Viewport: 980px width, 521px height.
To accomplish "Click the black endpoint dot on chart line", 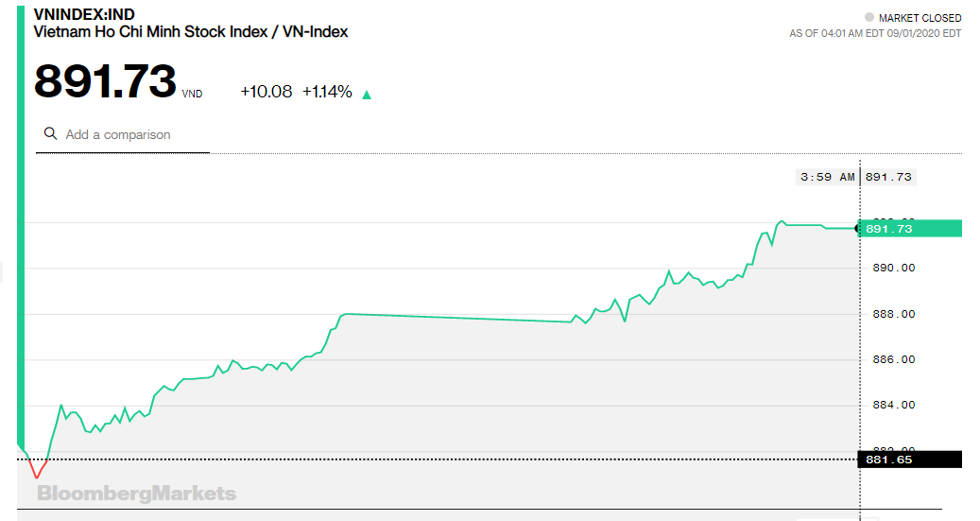I will coord(857,228).
